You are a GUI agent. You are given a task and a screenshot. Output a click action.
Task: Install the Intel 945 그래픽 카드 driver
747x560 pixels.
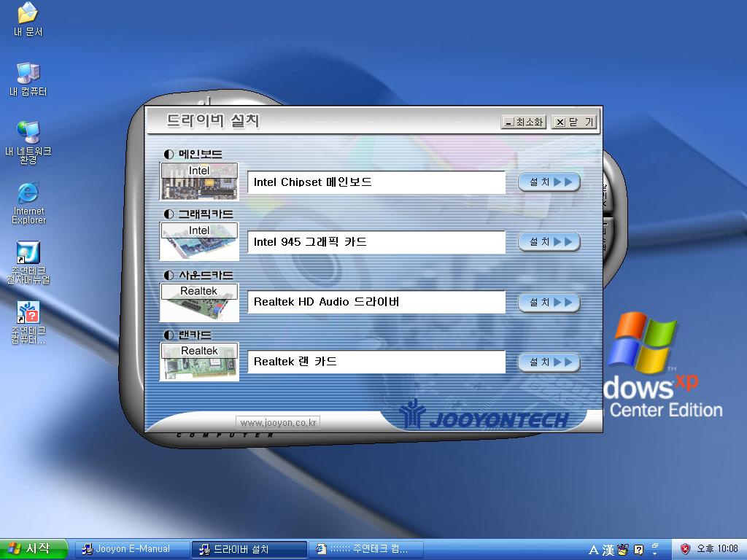[549, 242]
